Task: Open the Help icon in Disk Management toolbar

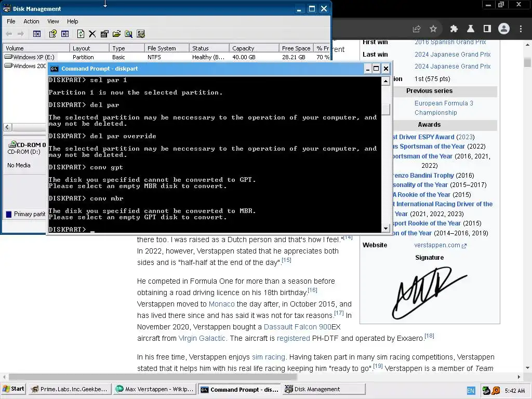Action: click(52, 34)
